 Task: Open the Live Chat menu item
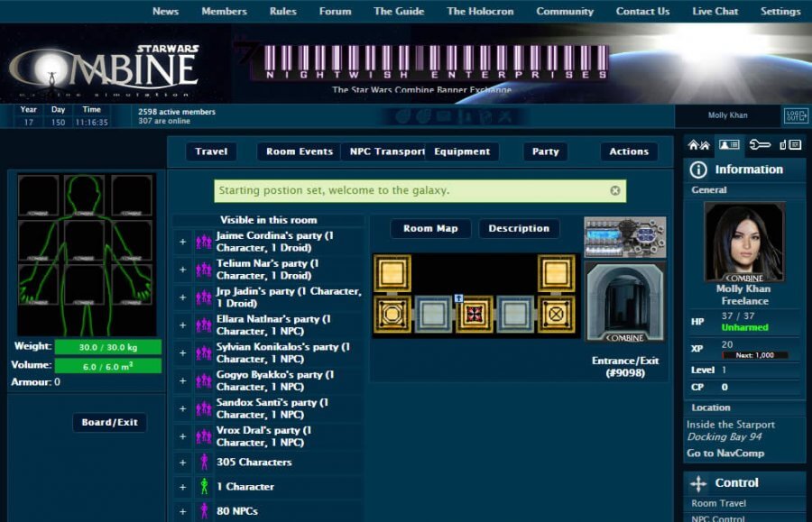[x=715, y=12]
